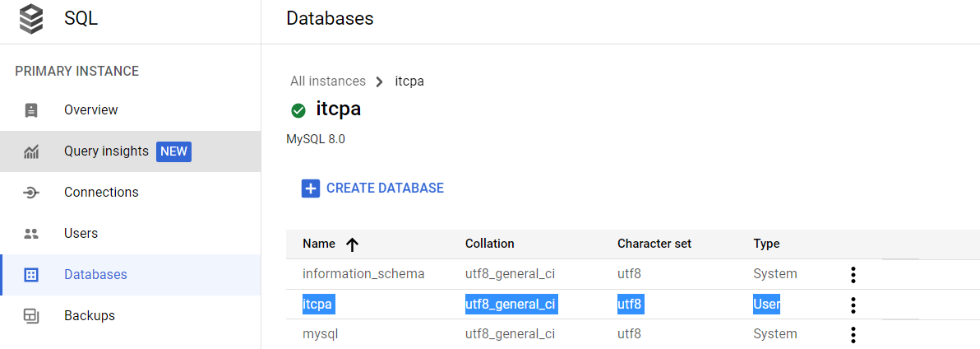
Task: Follow the All instances breadcrumb link
Action: 328,81
